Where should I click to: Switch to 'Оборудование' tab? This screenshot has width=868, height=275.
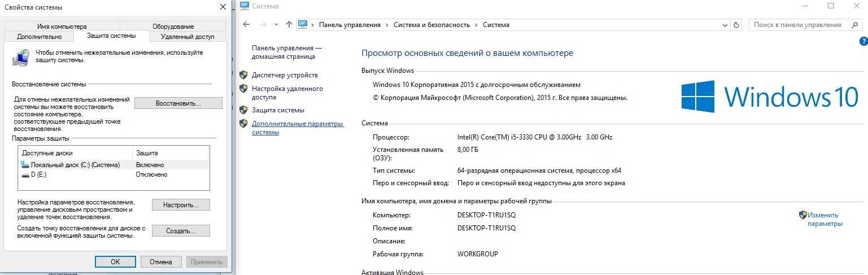(173, 26)
